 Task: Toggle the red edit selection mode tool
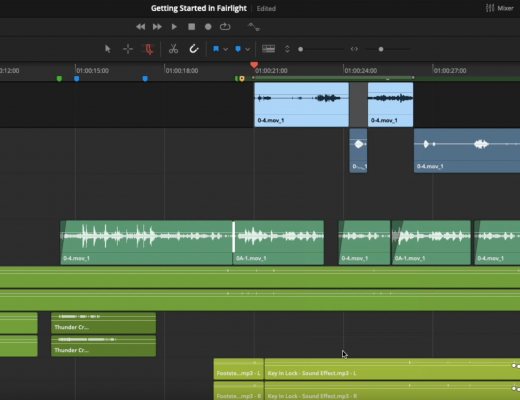tap(148, 49)
